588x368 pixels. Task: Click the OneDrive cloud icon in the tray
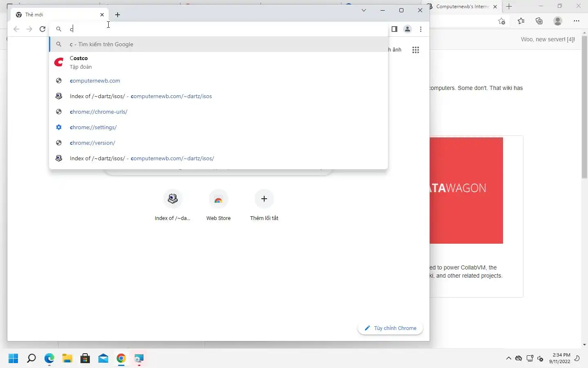click(x=519, y=359)
